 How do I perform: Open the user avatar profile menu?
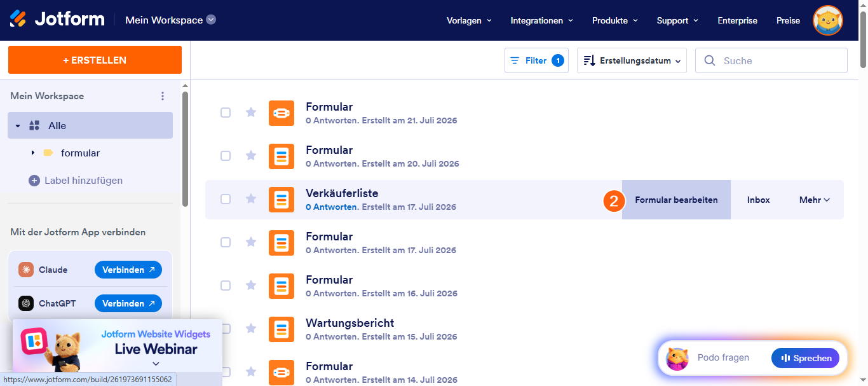[828, 20]
